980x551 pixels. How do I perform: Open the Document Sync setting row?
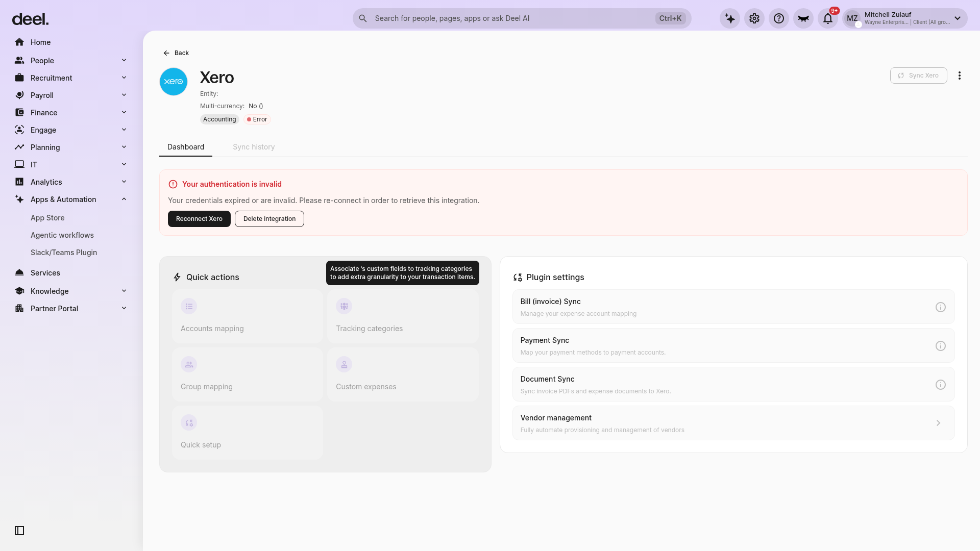pyautogui.click(x=733, y=384)
